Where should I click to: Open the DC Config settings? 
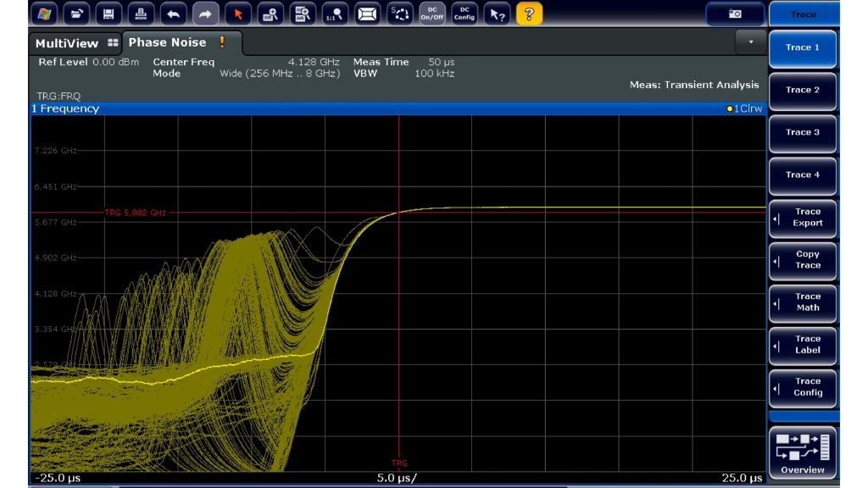tap(465, 14)
